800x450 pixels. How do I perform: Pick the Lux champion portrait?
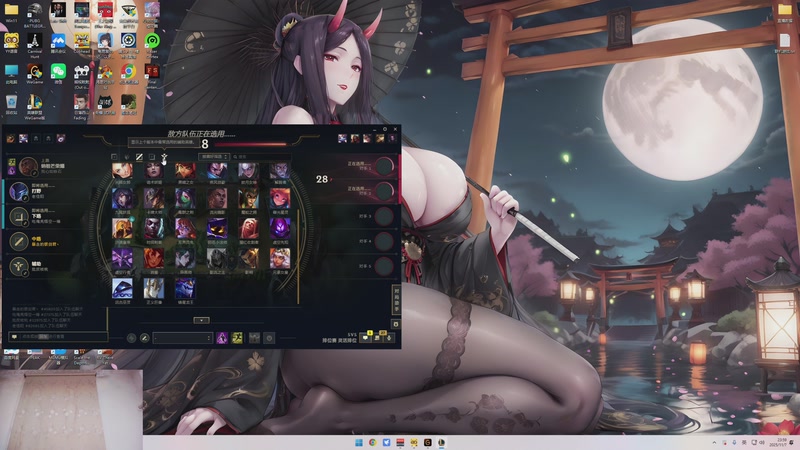[122, 170]
